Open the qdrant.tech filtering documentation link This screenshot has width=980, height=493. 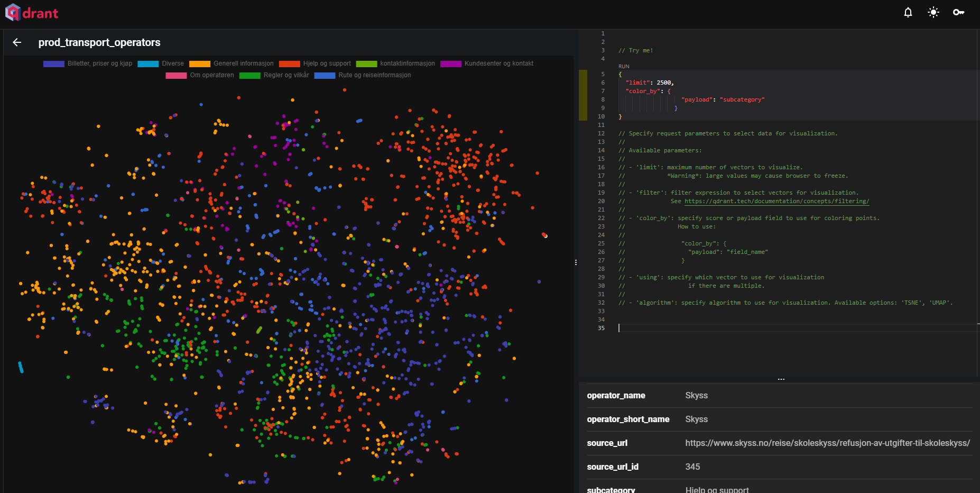coord(777,201)
